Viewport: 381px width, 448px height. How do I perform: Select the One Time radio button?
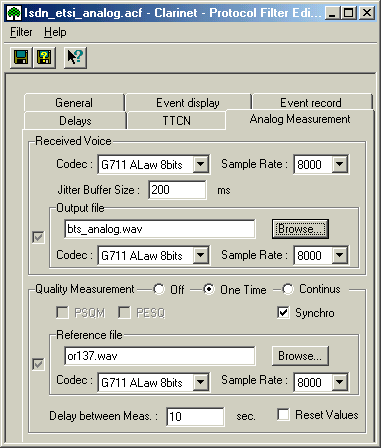(x=209, y=289)
